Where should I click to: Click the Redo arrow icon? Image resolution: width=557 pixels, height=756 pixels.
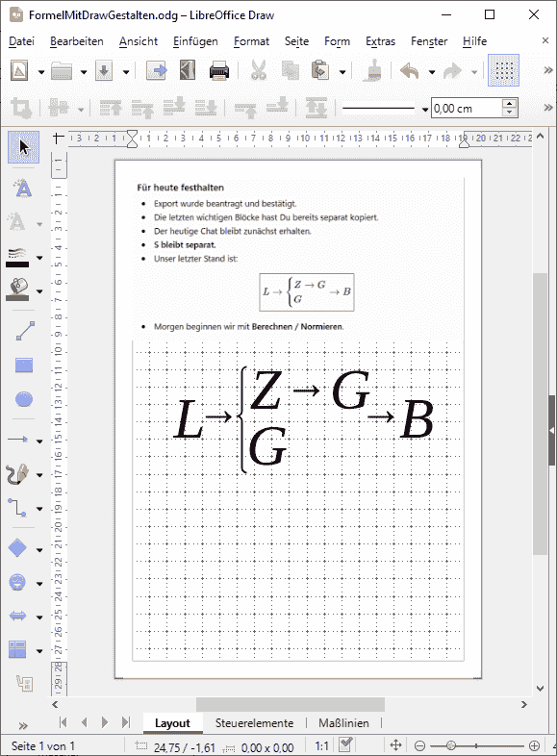[x=452, y=71]
